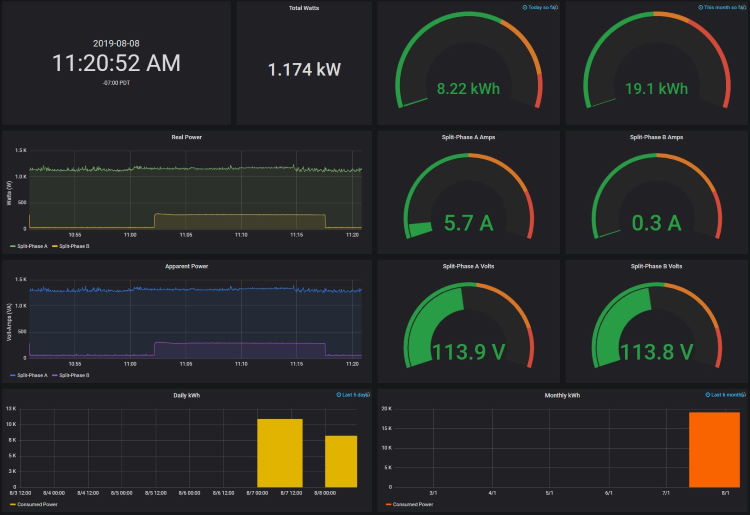Click blue color swatch in Apparent Power legend

[12, 375]
